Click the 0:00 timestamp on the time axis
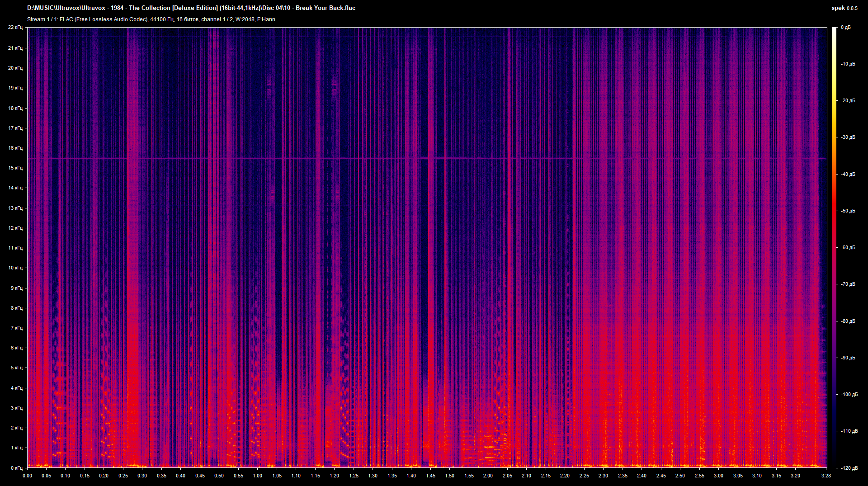This screenshot has width=868, height=486. (x=27, y=476)
